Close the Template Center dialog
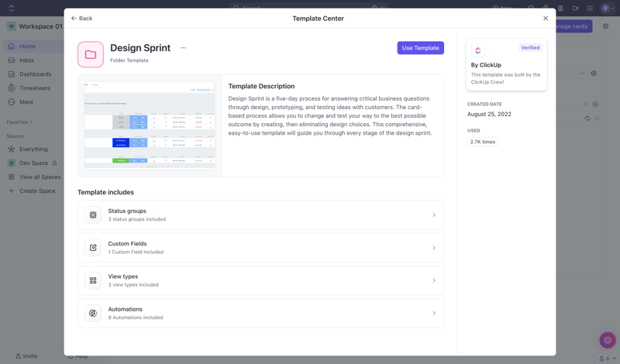 546,18
